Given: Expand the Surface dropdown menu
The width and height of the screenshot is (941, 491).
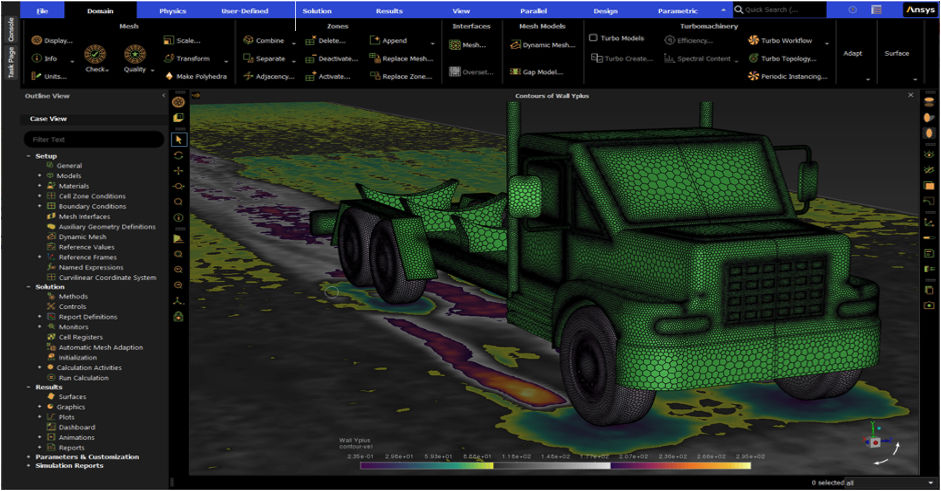Looking at the screenshot, I should (x=917, y=79).
